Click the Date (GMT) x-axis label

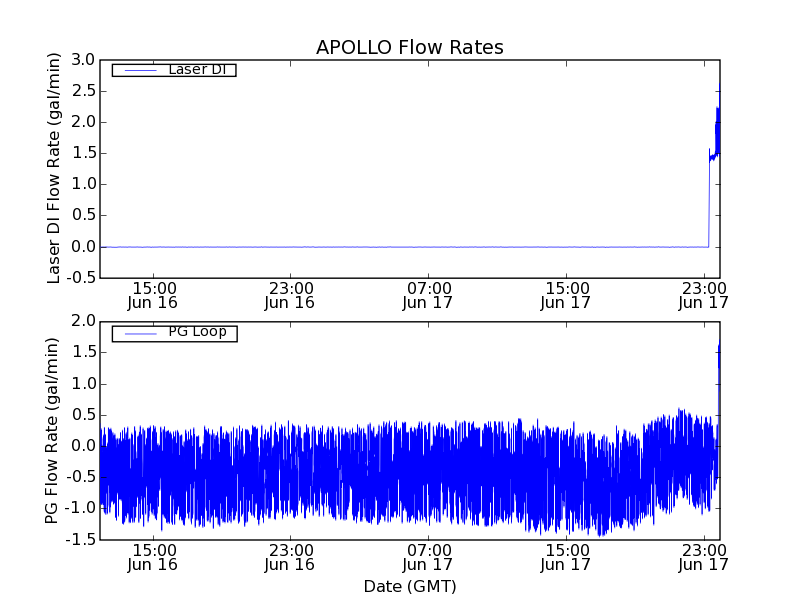tap(409, 586)
